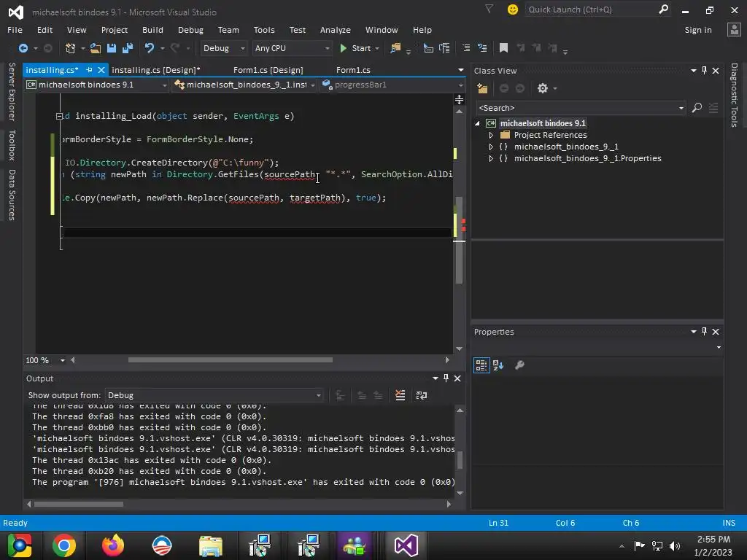Click the code editor vertical scrollbar thumb

(x=460, y=241)
